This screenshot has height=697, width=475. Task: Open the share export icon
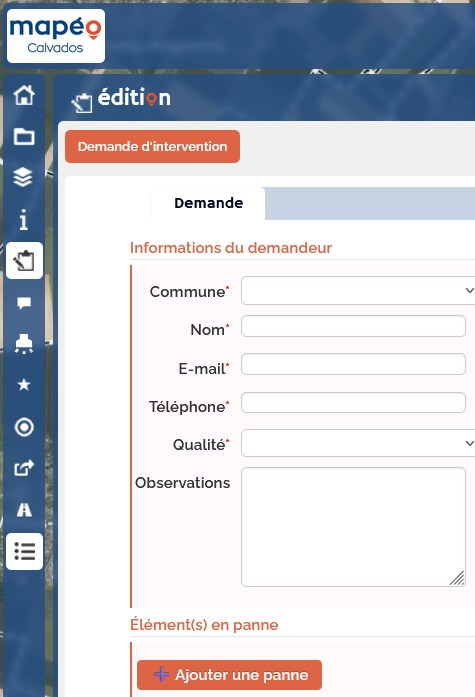(24, 468)
